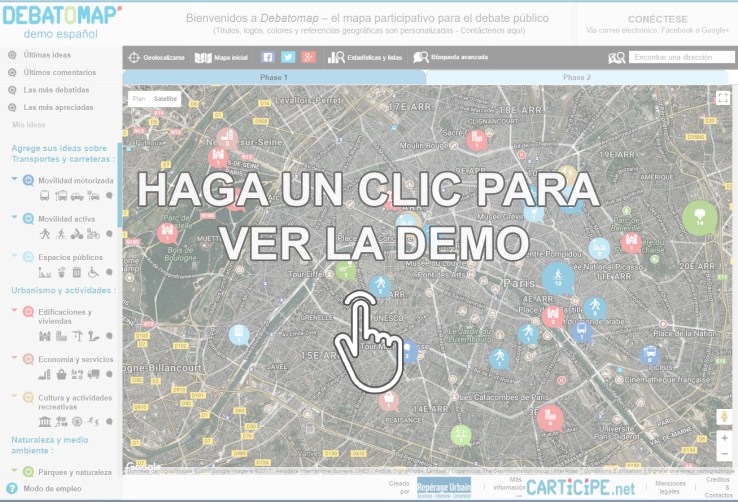The width and height of the screenshot is (738, 502).
Task: Share via the Twitter icon
Action: [288, 58]
